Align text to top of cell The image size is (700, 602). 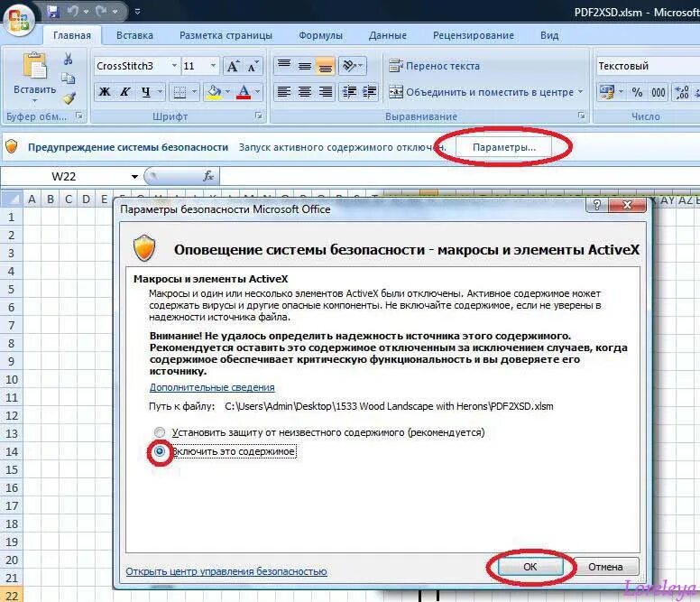(x=284, y=66)
